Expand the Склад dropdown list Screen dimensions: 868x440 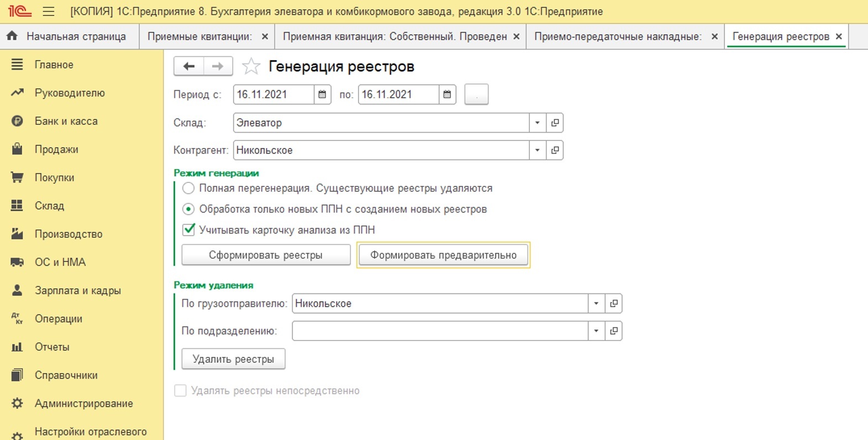coord(537,123)
